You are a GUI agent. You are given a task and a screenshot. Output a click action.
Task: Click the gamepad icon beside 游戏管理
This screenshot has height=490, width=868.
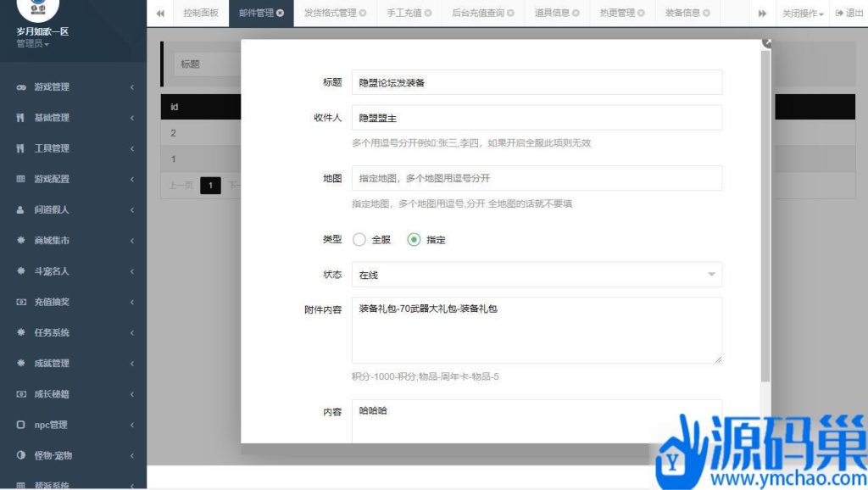[20, 87]
